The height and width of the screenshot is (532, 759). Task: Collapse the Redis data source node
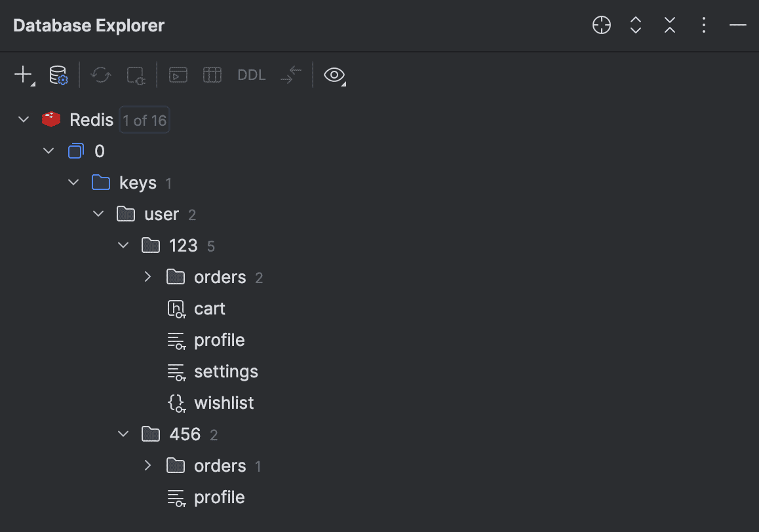coord(24,120)
